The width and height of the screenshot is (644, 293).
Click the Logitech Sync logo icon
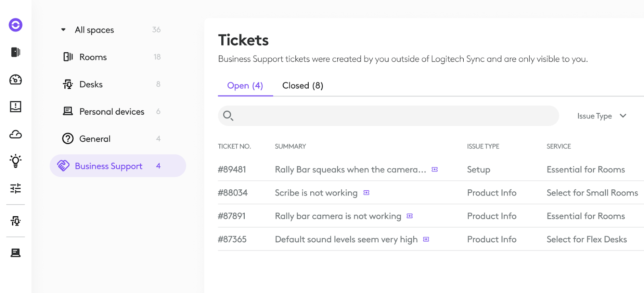coord(16,25)
